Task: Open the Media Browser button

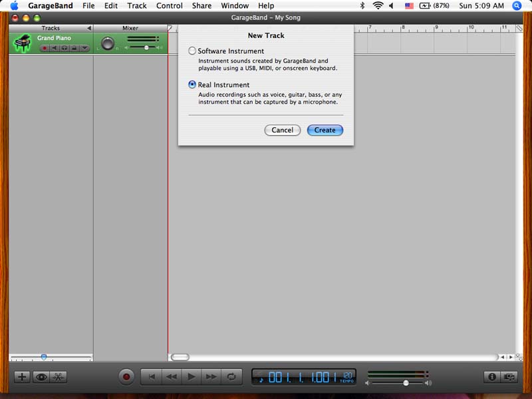Action: pos(509,377)
